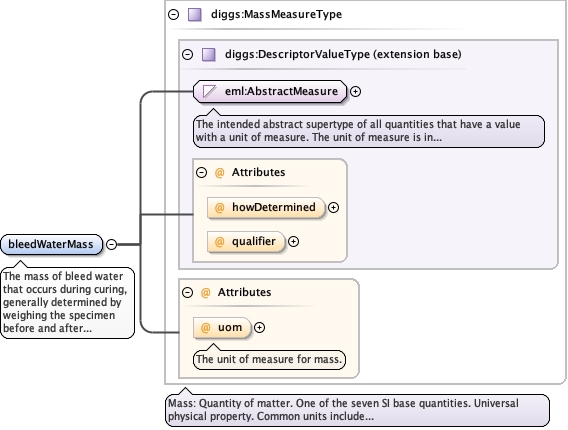Image resolution: width=568 pixels, height=430 pixels.
Task: Click the abstract icon inside eml:AbstractMeasure
Action: (210, 91)
